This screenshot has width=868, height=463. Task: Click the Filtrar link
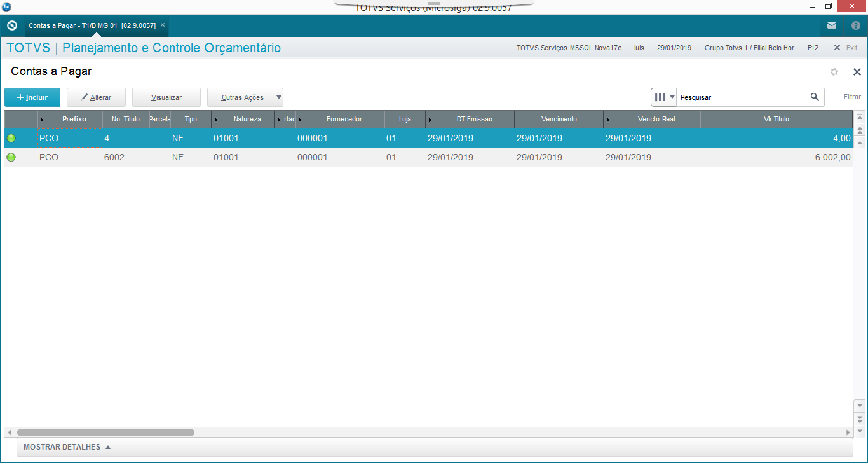click(x=852, y=97)
